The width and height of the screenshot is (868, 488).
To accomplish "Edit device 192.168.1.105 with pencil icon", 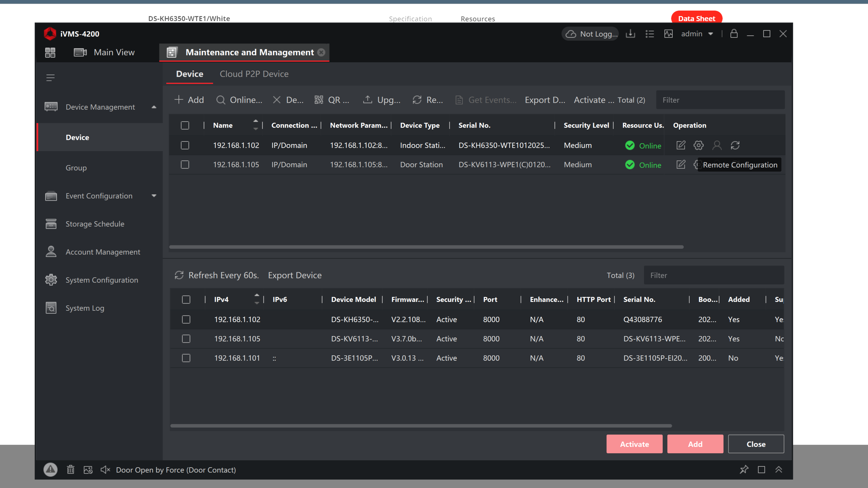I will [x=681, y=164].
